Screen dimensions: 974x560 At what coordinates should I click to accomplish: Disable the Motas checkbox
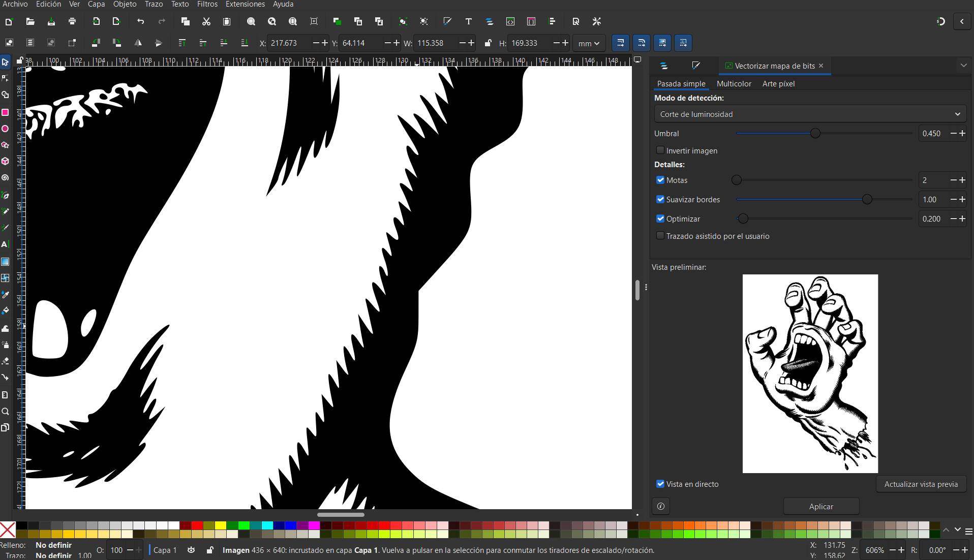pos(660,180)
